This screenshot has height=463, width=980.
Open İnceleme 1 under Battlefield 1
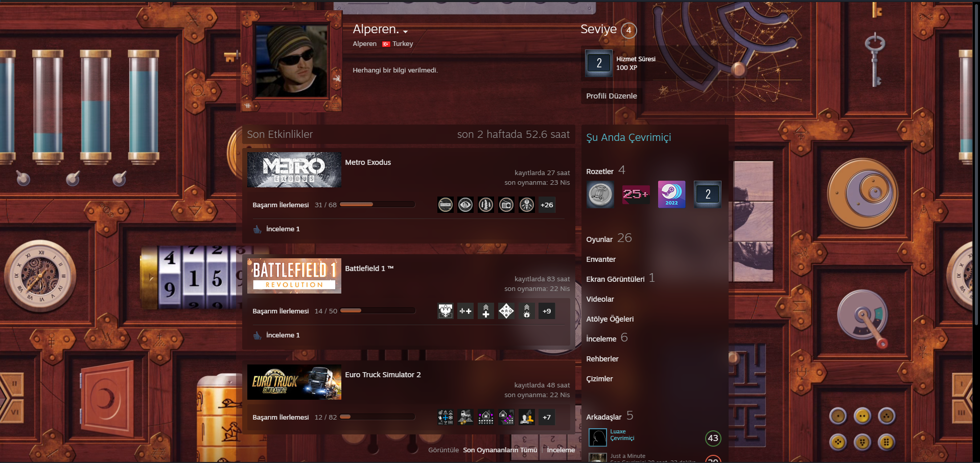point(283,335)
